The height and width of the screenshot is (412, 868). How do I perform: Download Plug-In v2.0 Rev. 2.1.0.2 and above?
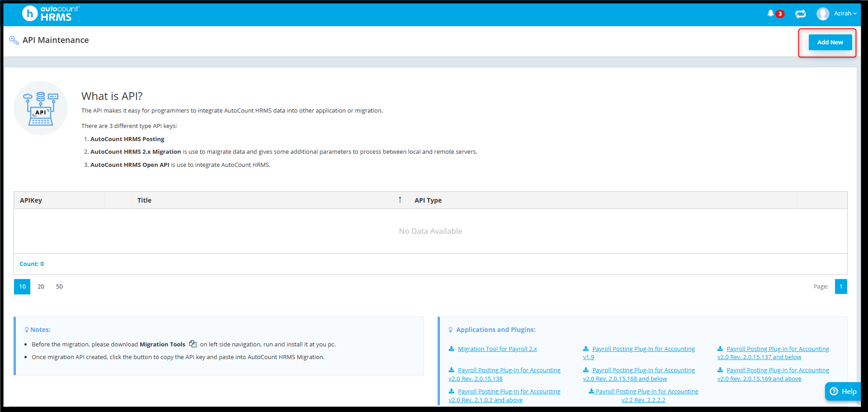click(505, 396)
